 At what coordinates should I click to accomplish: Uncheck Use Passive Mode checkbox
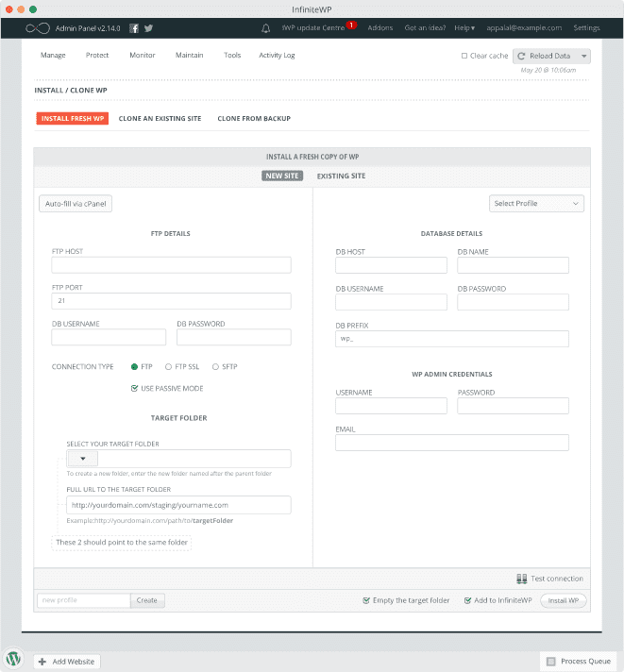pyautogui.click(x=134, y=388)
